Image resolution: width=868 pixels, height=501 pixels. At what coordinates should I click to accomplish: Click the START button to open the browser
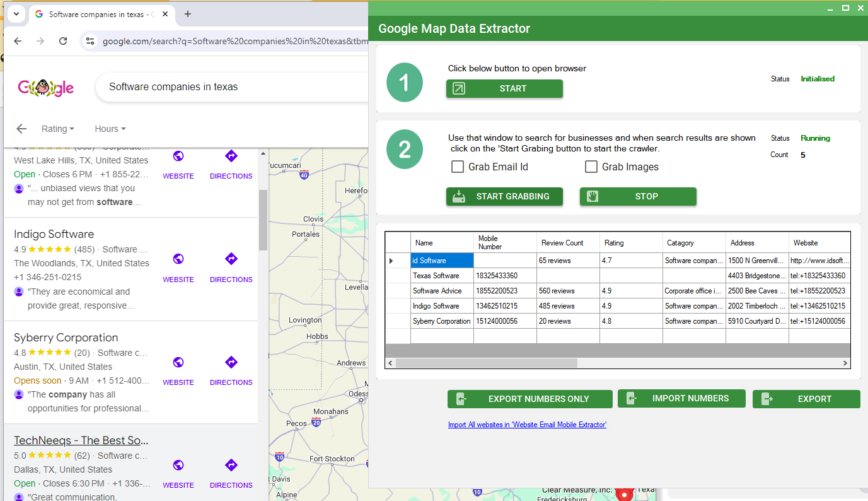click(504, 89)
